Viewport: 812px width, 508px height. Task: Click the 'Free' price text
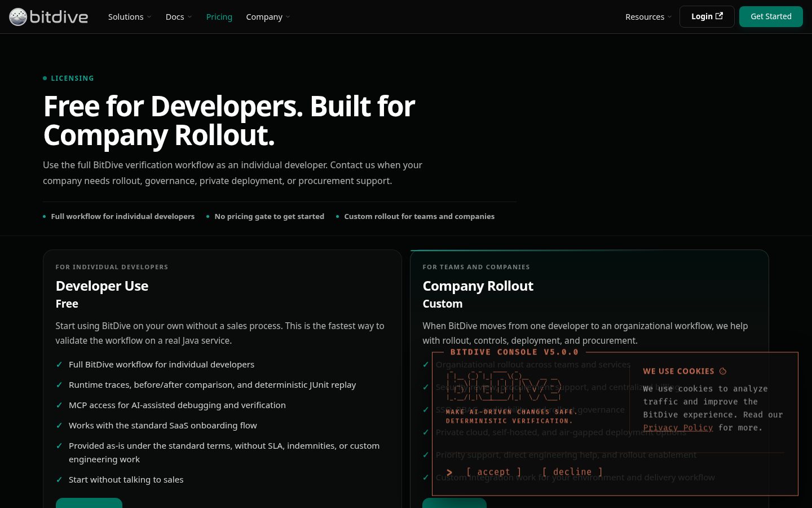pyautogui.click(x=67, y=304)
